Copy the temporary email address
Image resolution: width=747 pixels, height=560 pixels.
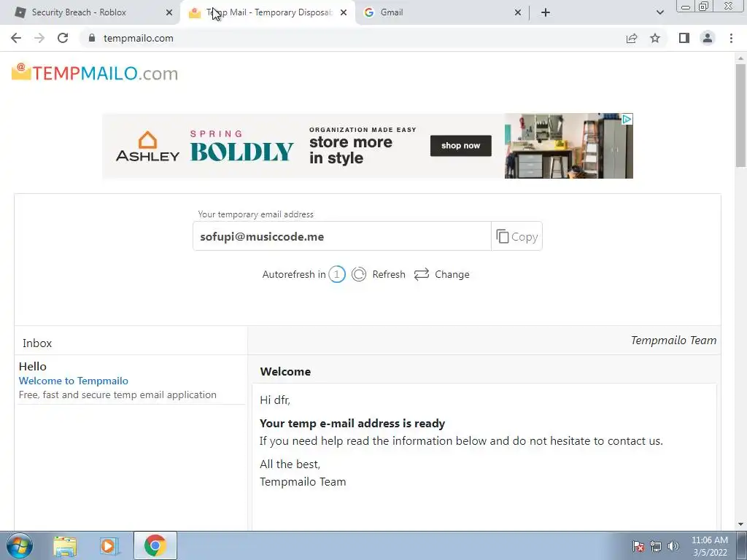[x=517, y=236]
